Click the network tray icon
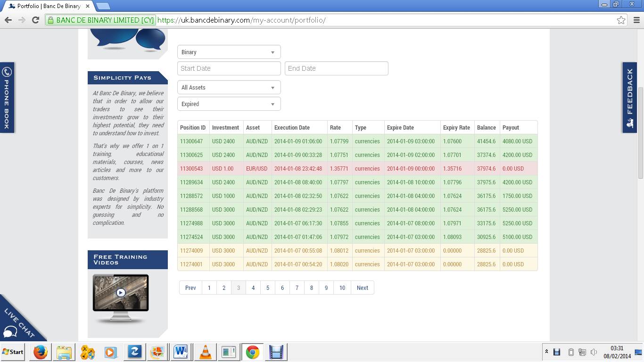 point(582,352)
